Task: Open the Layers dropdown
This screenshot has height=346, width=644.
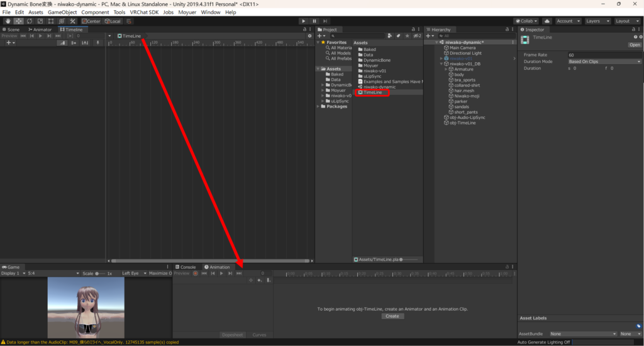Action: 596,21
